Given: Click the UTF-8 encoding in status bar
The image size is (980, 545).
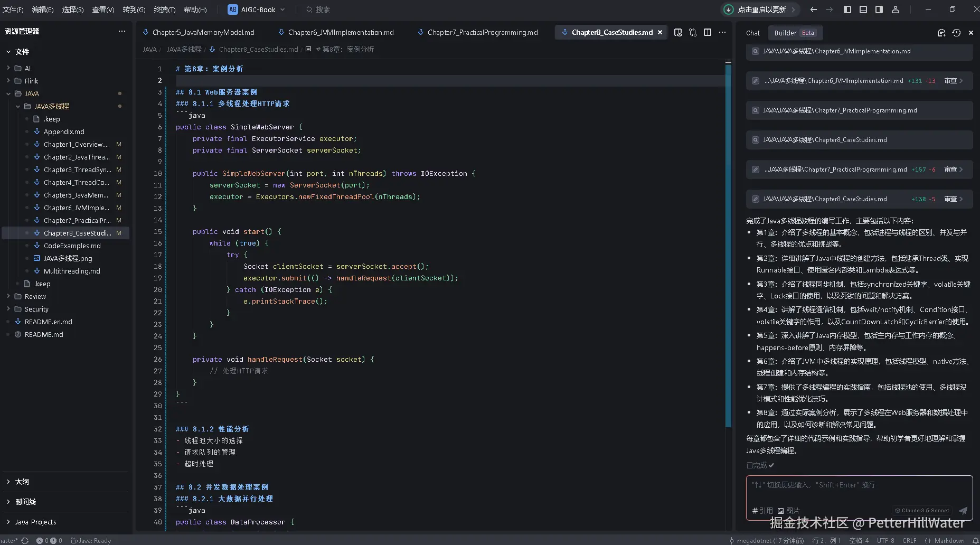Looking at the screenshot, I should coord(885,541).
